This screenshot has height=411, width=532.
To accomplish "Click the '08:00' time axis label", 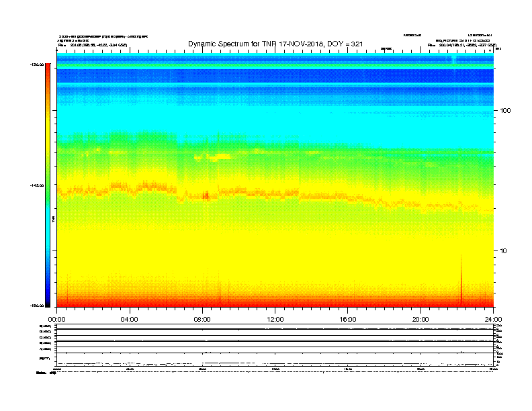I will pyautogui.click(x=202, y=319).
